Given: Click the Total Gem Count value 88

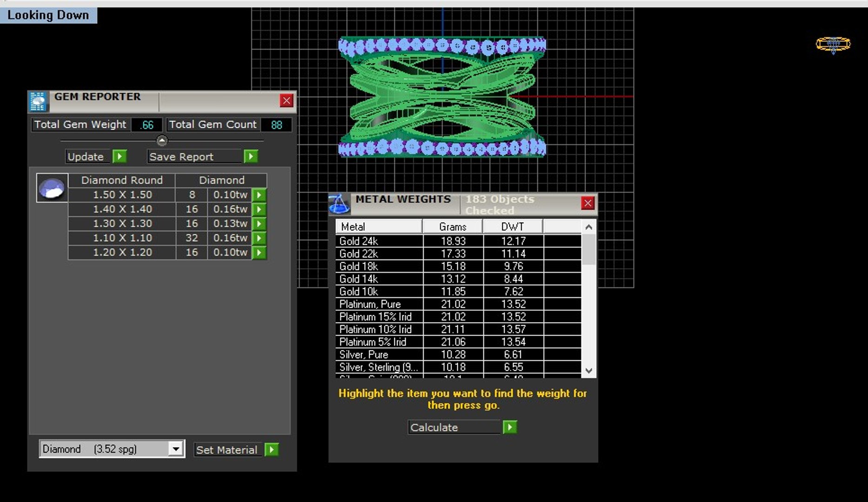Looking at the screenshot, I should click(x=276, y=125).
